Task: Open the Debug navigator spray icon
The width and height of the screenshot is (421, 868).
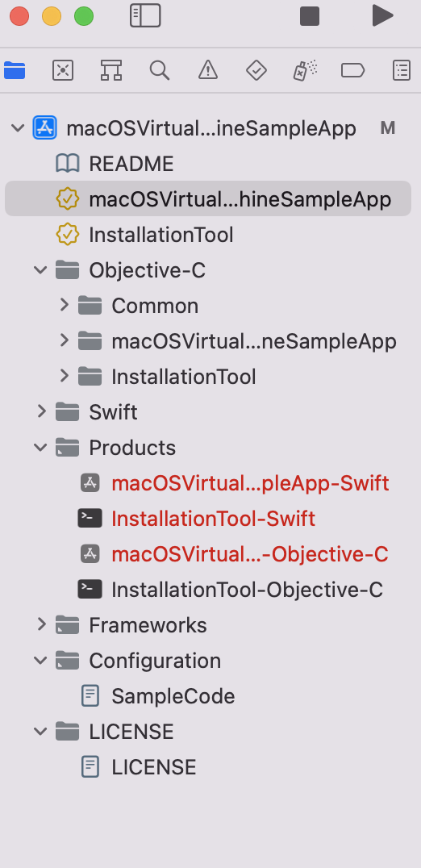Action: pos(305,70)
